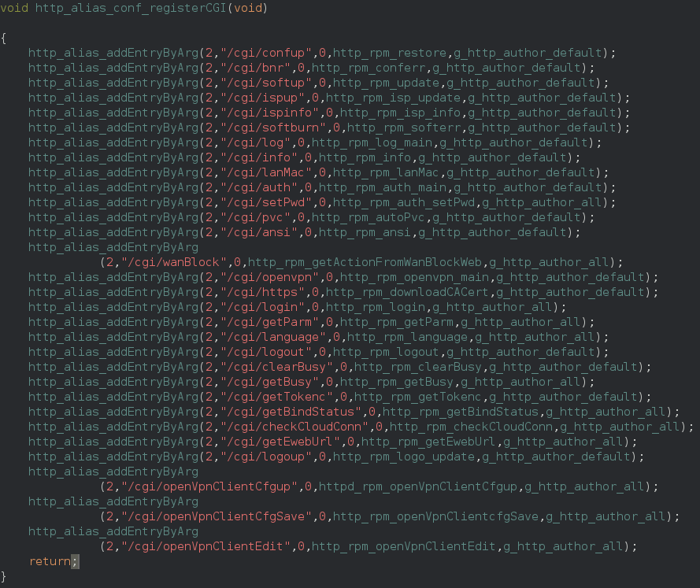Image resolution: width=700 pixels, height=588 pixels.
Task: Click the "/cgi/openVpnClientEdit" string
Action: [x=206, y=546]
